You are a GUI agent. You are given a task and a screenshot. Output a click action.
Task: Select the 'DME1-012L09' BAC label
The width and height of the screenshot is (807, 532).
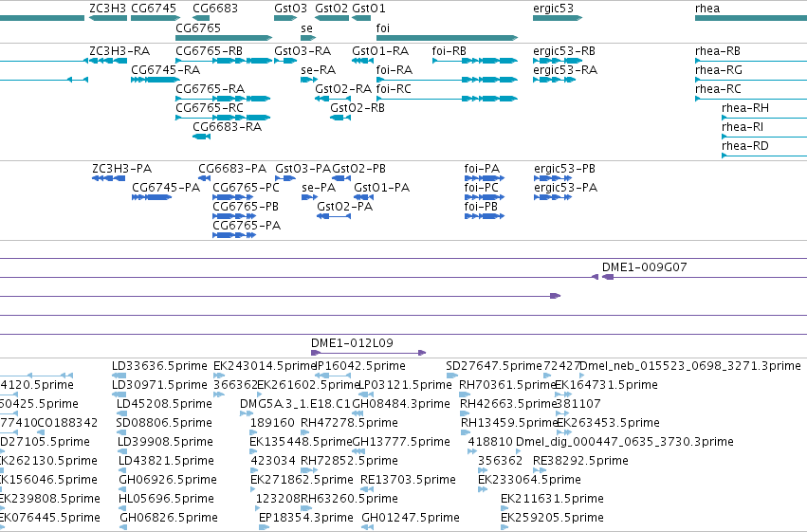tap(352, 343)
